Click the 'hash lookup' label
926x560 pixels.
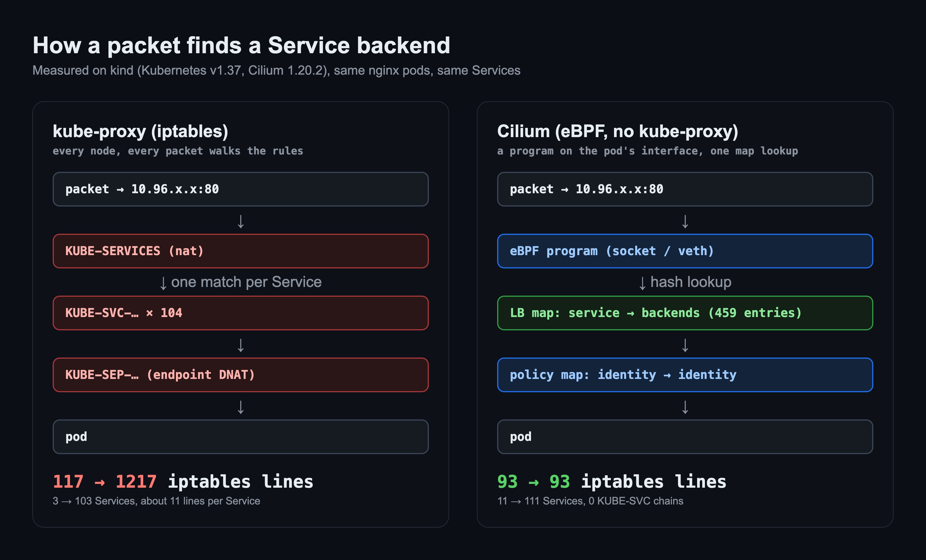click(691, 282)
